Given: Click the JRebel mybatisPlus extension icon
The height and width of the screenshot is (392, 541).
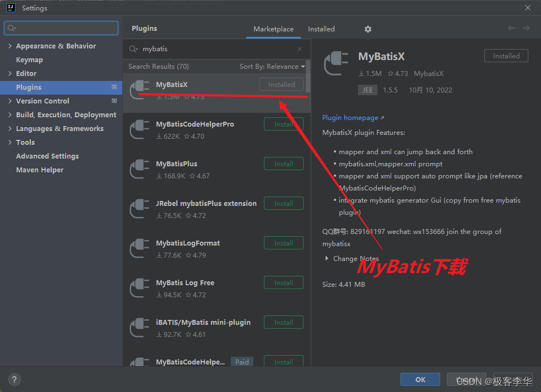Looking at the screenshot, I should tap(139, 209).
